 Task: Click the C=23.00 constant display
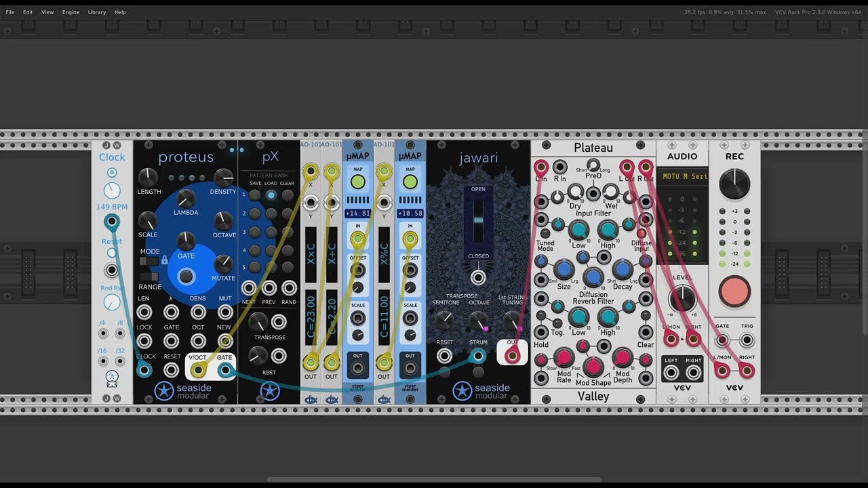tap(311, 317)
